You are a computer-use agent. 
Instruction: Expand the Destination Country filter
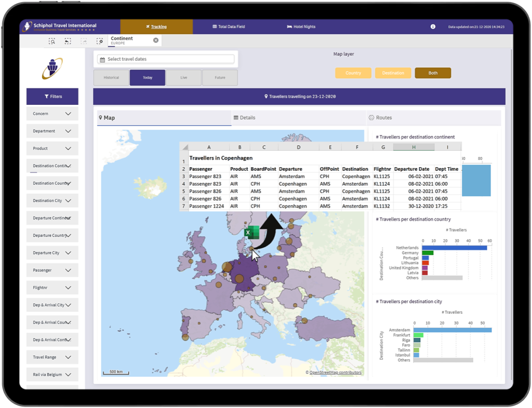(x=52, y=183)
